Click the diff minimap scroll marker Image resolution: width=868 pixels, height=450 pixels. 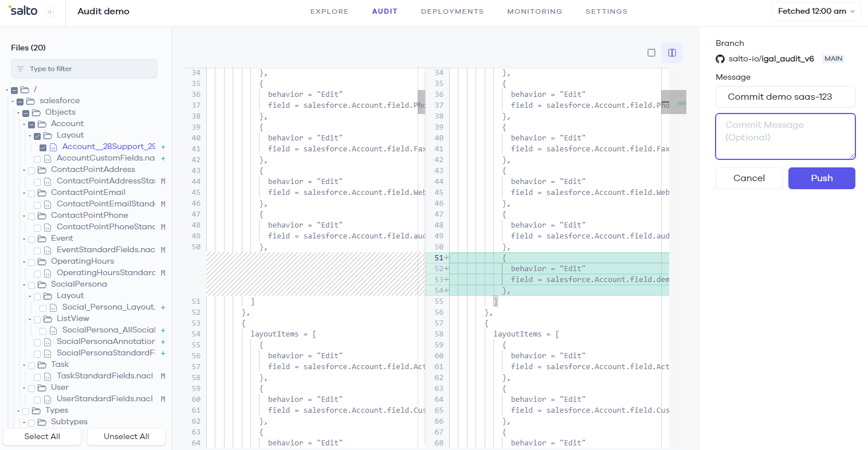click(x=674, y=102)
